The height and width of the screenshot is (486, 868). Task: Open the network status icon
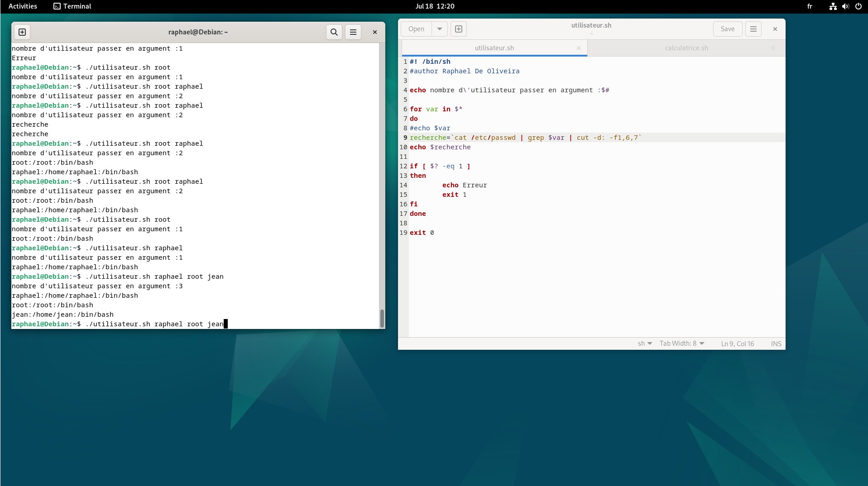(x=833, y=6)
